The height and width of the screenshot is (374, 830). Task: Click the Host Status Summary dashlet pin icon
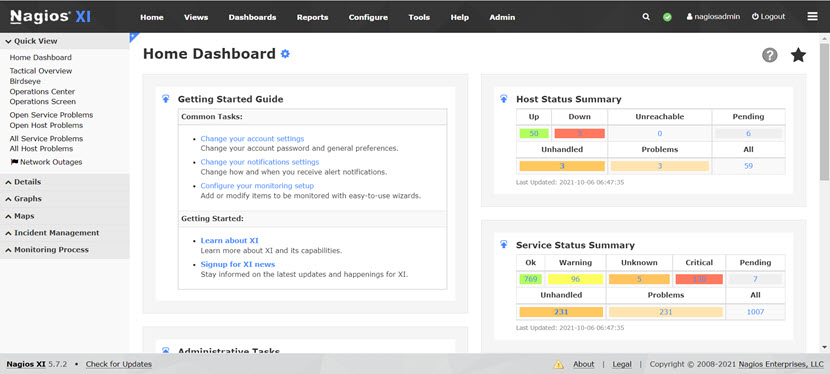[x=504, y=99]
